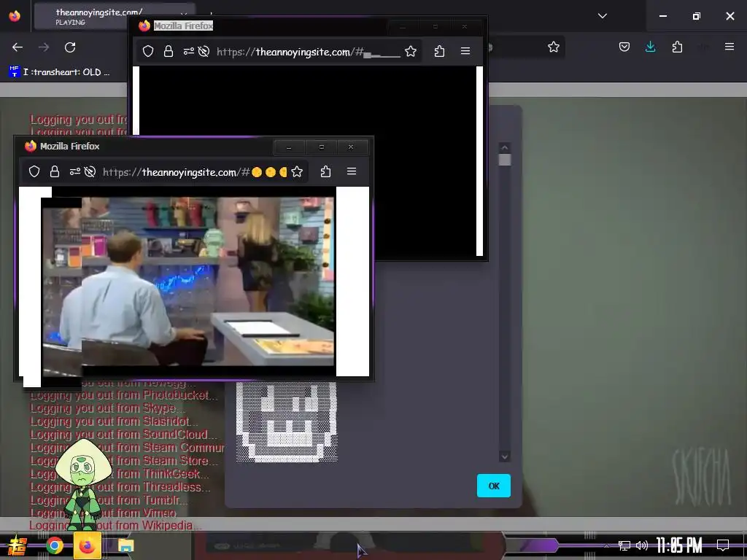Click the forward arrow in main Firefox window

(x=44, y=47)
